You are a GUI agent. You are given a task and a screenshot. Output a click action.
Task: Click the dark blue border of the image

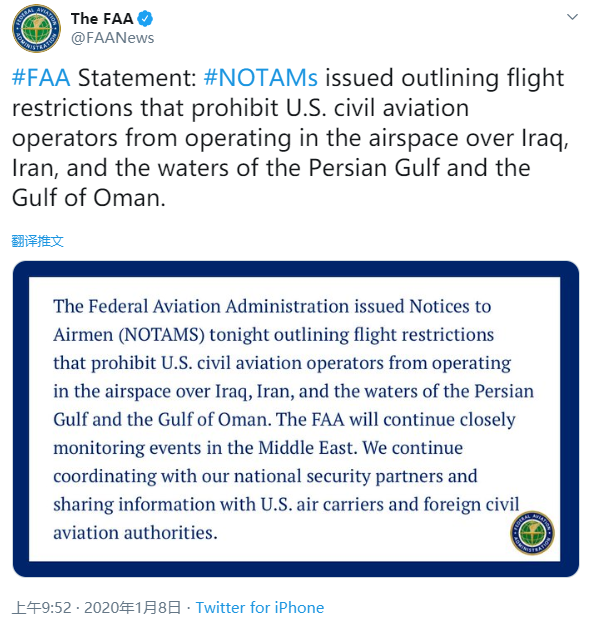click(x=296, y=269)
